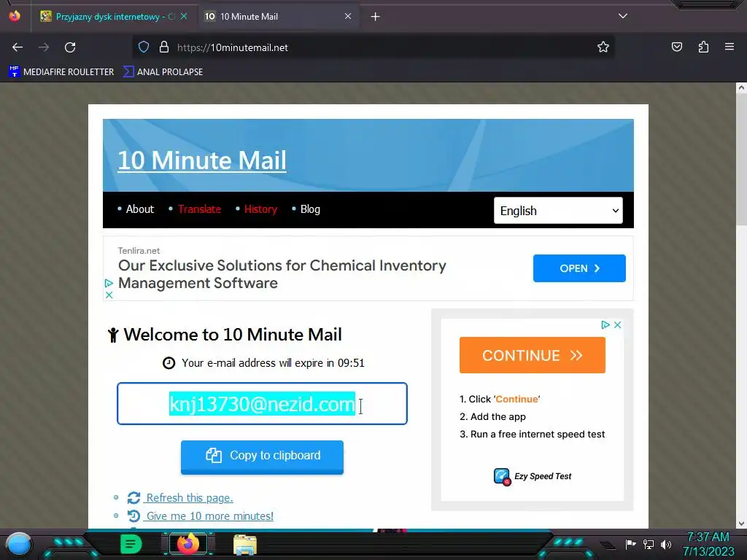
Task: Click the network tray icon
Action: pyautogui.click(x=649, y=544)
